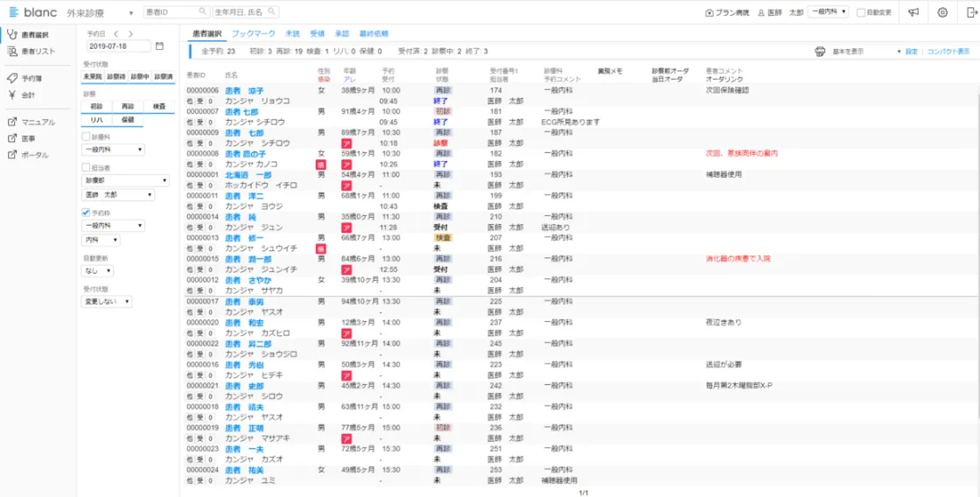The height and width of the screenshot is (497, 980).
Task: Click the red 感 infection badge for patient 00000008
Action: coord(318,164)
